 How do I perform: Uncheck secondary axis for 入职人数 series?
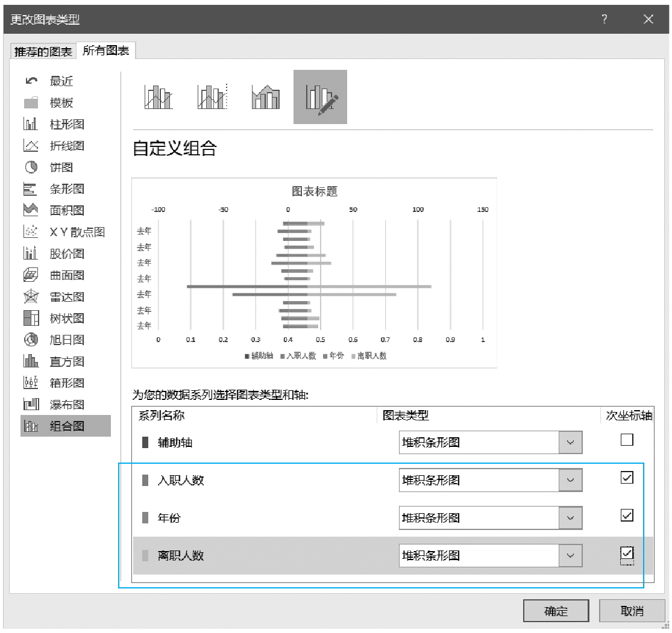(627, 478)
